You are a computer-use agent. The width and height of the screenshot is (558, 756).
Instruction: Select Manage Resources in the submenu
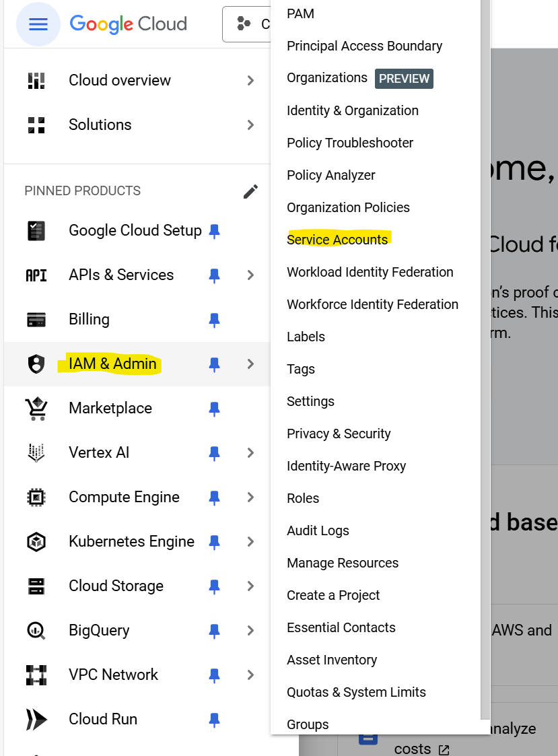(343, 563)
